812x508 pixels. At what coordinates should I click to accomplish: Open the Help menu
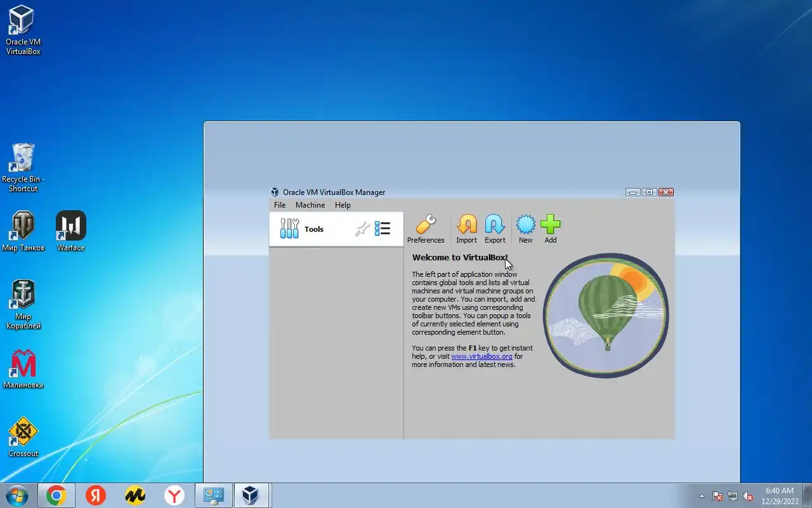coord(343,205)
